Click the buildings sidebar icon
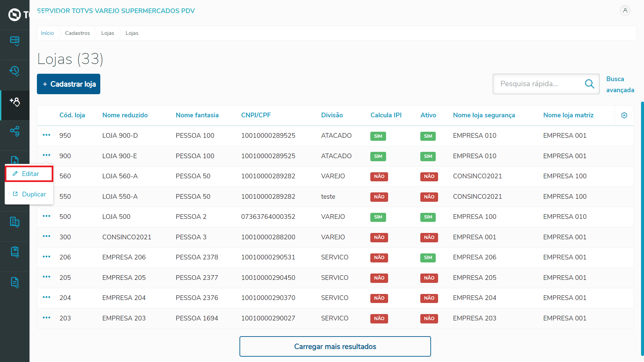 point(15,222)
